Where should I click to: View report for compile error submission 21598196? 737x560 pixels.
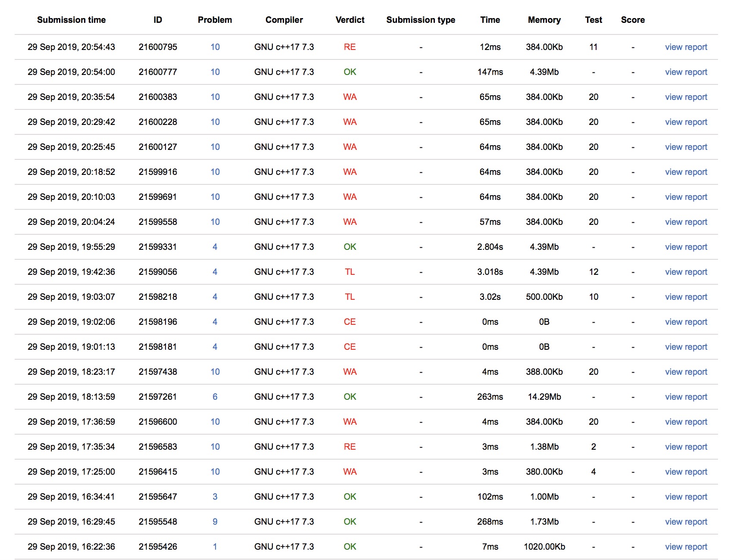pos(686,322)
